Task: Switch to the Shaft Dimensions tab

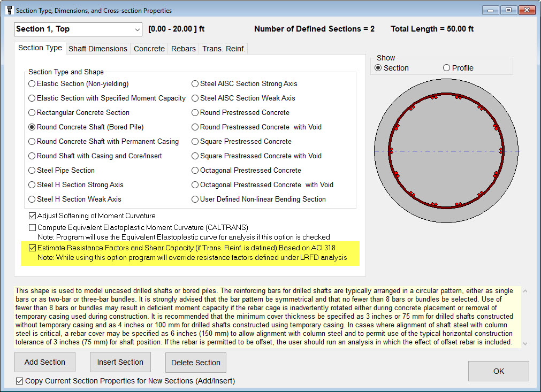Action: point(98,49)
